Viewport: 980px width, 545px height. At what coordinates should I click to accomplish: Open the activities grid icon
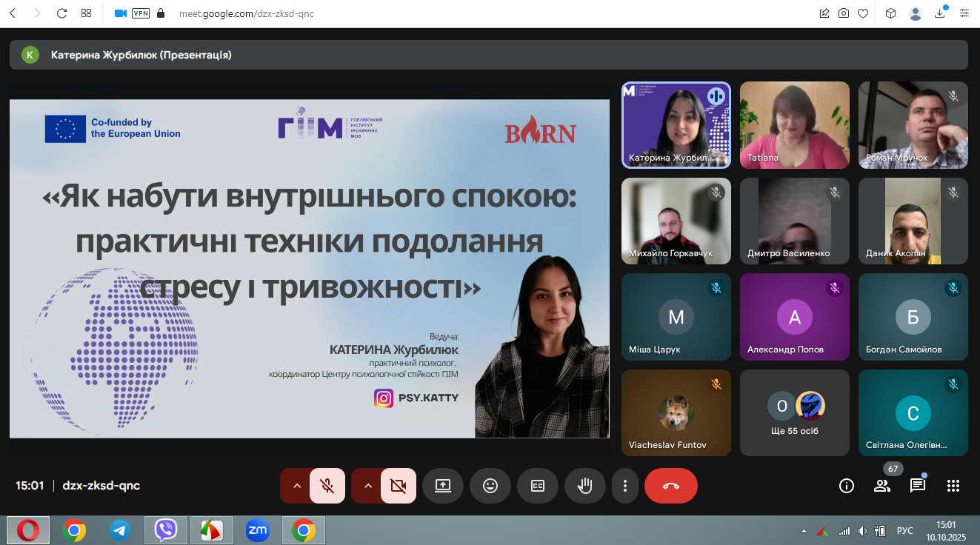[953, 486]
